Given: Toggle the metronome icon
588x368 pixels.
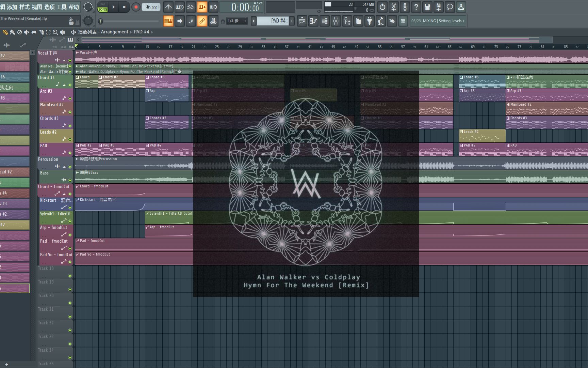Looking at the screenshot, I should coord(168,7).
